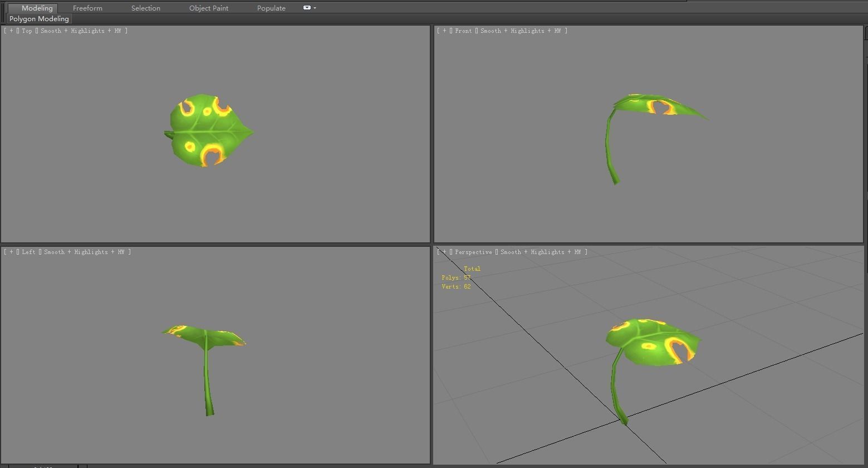Open the Perspective viewport plus menu
Screen dimensions: 868x468
coord(444,252)
